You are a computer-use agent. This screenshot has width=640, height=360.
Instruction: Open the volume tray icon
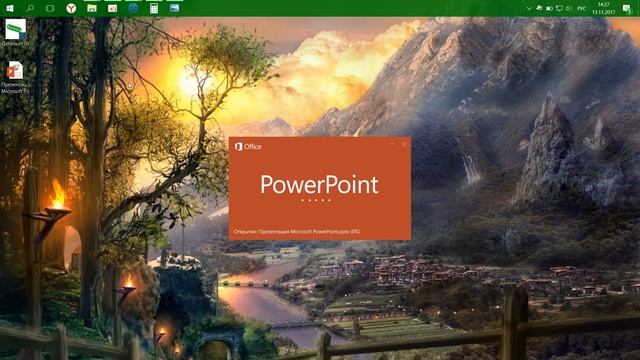(x=569, y=8)
